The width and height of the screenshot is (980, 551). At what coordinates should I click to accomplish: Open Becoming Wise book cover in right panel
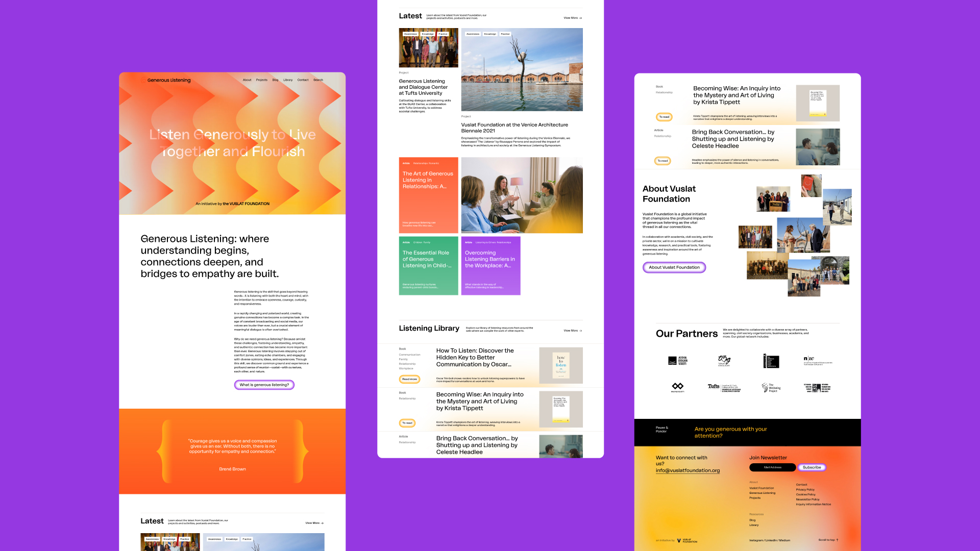click(818, 103)
